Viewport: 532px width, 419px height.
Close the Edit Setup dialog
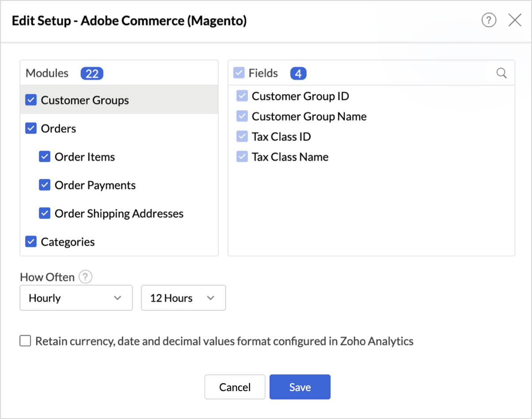pos(515,20)
